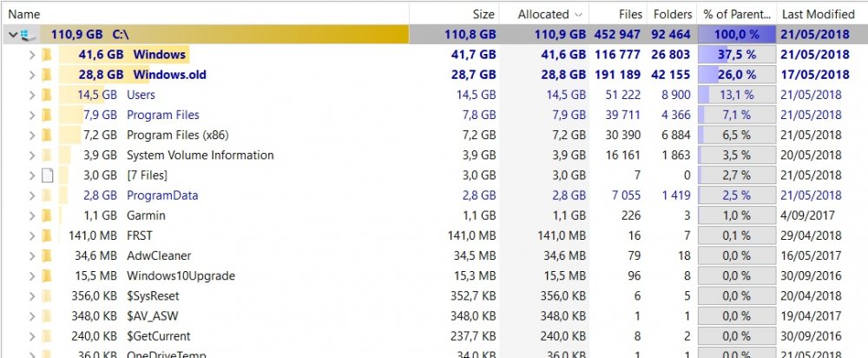Click the Garmin folder icon

point(47,215)
